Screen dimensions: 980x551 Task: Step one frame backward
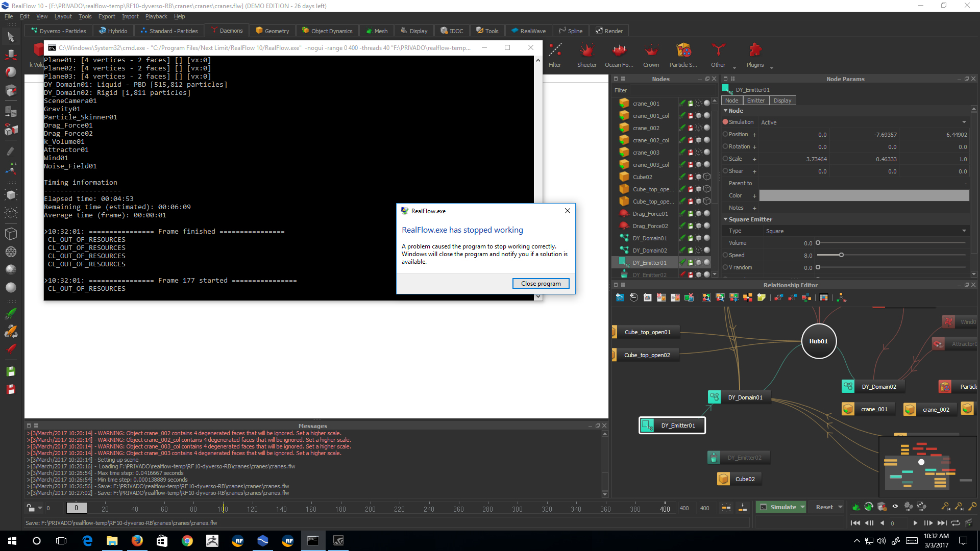point(869,523)
